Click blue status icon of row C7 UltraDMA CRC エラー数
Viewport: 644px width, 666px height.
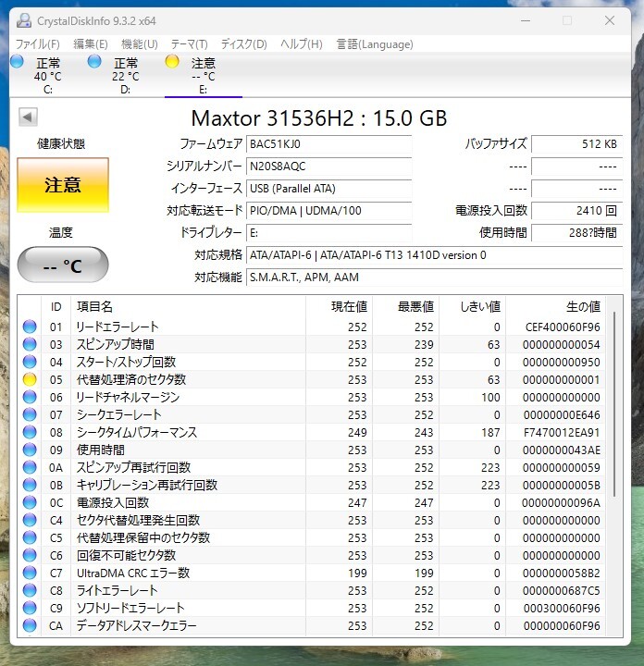coord(30,573)
